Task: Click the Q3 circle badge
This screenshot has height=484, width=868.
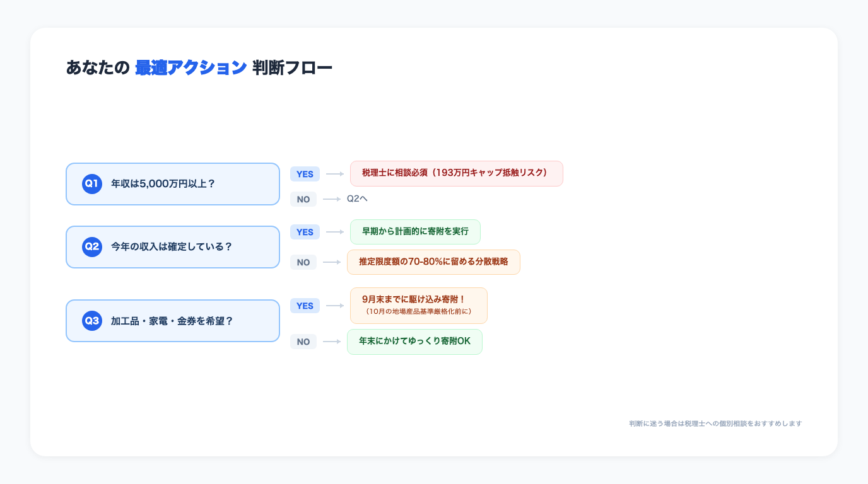Action: coord(92,321)
